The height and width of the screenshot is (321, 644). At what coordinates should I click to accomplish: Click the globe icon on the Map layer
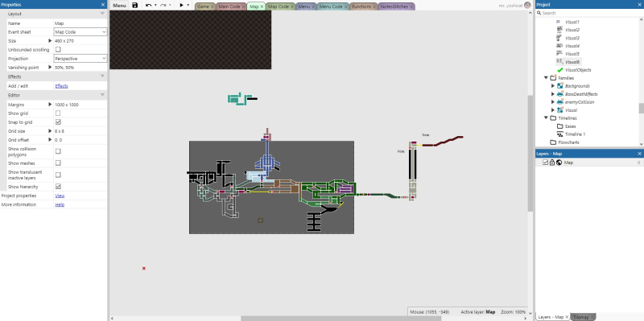(x=559, y=163)
